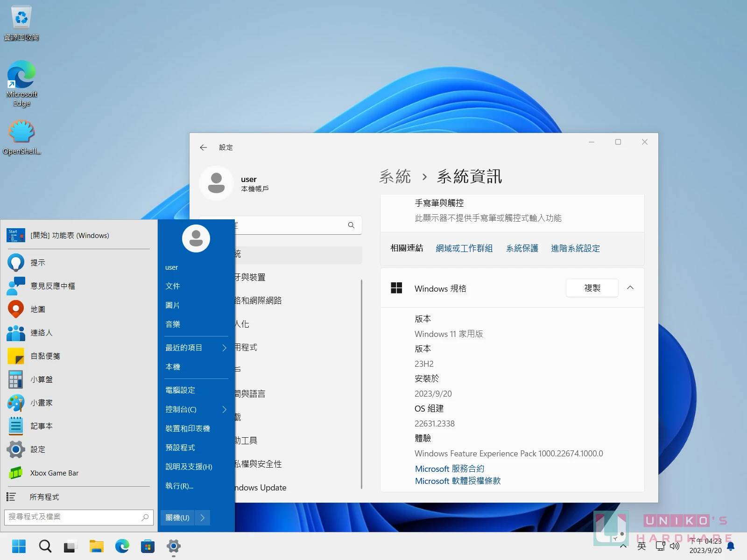Image resolution: width=747 pixels, height=560 pixels.
Task: Click the 關機(U) shutdown button
Action: tap(177, 518)
